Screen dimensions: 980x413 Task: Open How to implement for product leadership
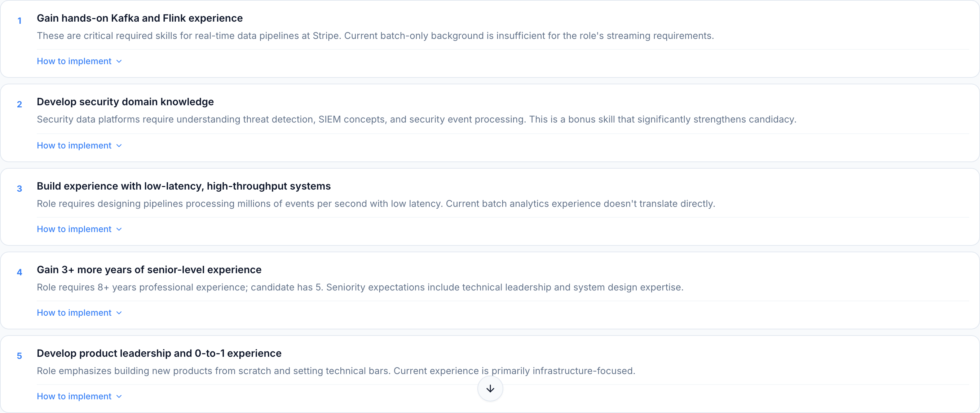(74, 397)
